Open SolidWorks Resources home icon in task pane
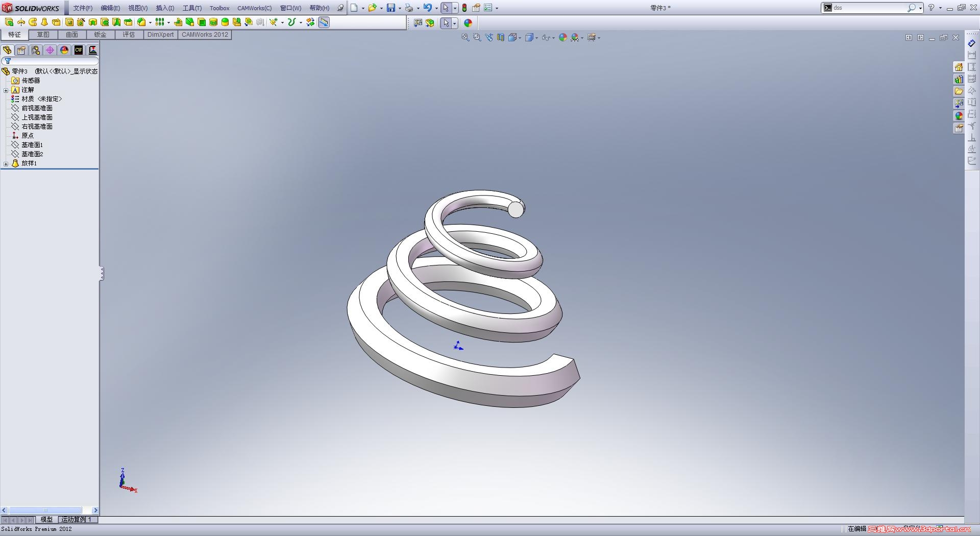980x536 pixels. pyautogui.click(x=959, y=67)
